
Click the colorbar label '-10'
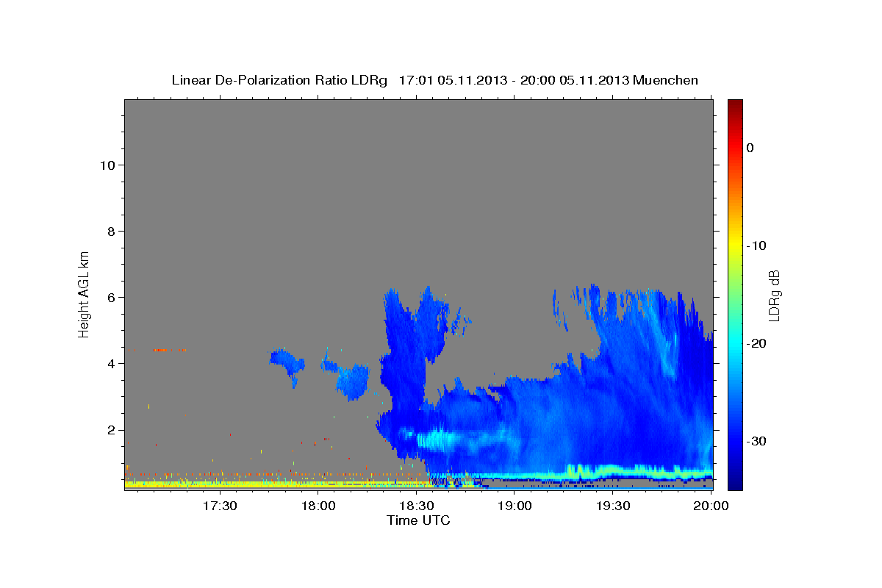point(756,245)
